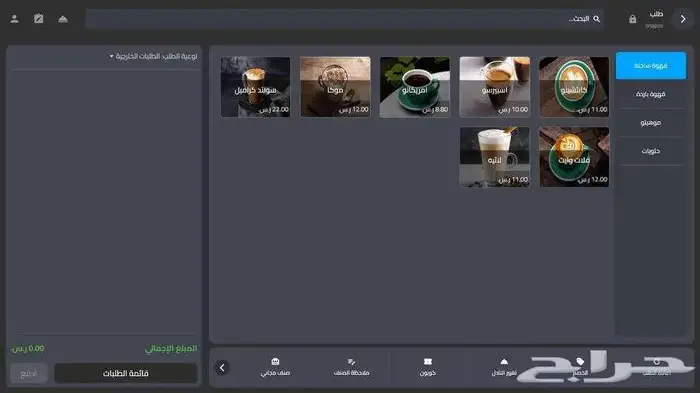Expand the bottom toolbar with left chevron

click(222, 368)
